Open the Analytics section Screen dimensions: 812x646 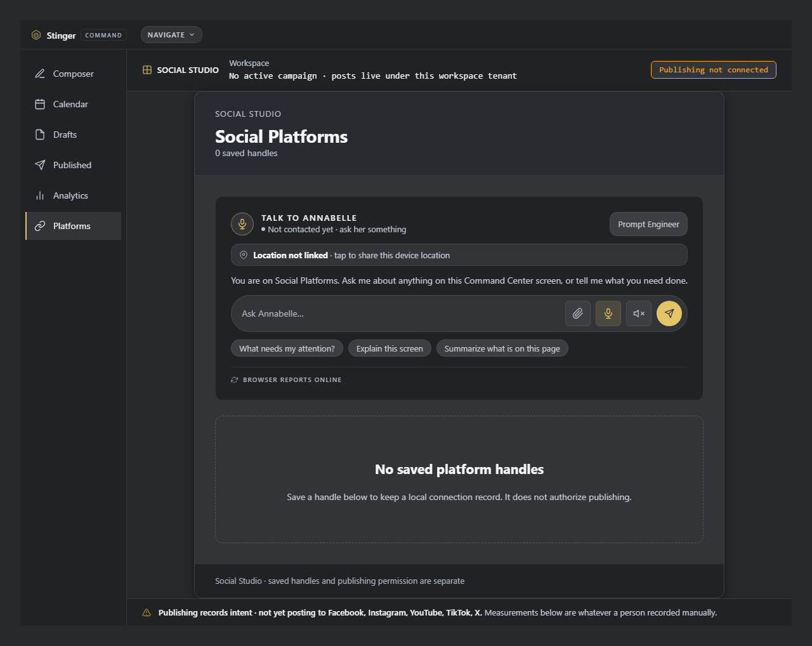pos(74,195)
